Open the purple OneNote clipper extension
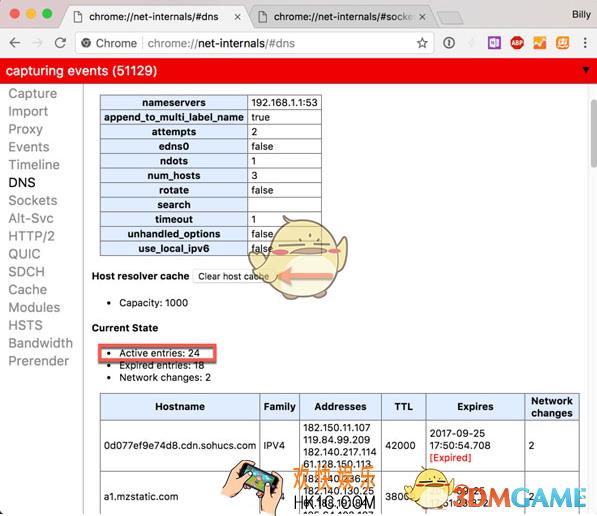597x516 pixels. click(494, 43)
